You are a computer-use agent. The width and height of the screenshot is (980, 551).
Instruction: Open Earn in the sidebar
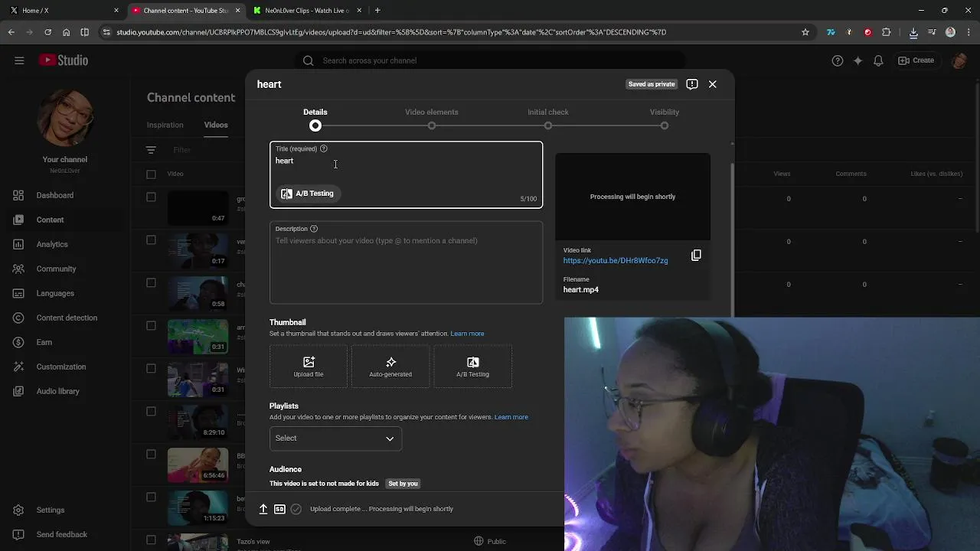(65, 342)
